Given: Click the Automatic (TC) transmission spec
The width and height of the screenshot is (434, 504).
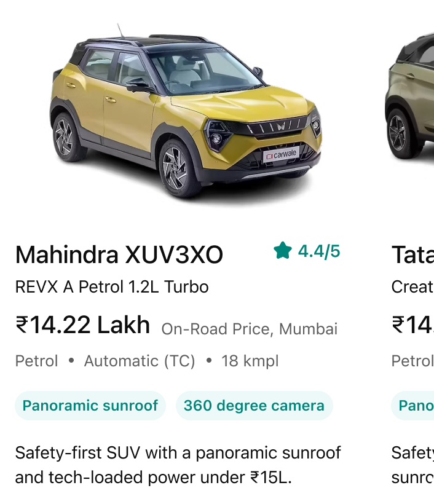Looking at the screenshot, I should tap(140, 361).
